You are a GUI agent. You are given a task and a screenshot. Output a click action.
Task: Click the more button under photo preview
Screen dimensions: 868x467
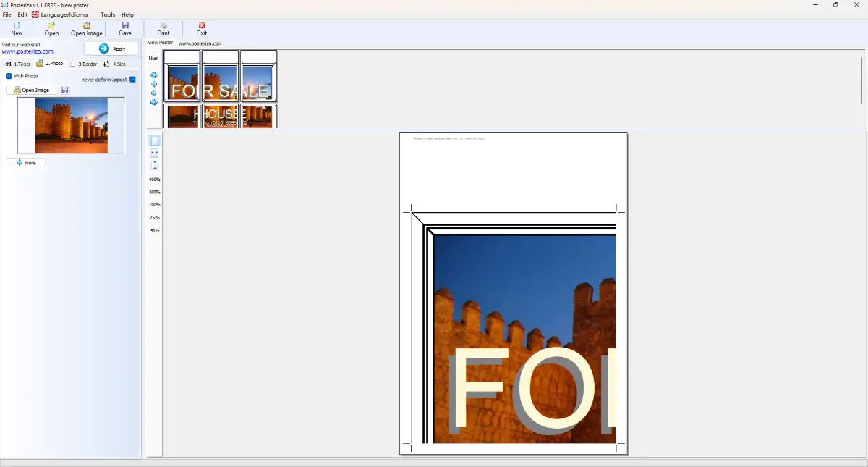pos(26,162)
